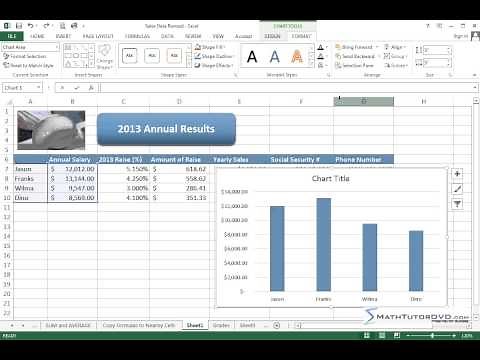Click Reset to Match Style

[28, 65]
